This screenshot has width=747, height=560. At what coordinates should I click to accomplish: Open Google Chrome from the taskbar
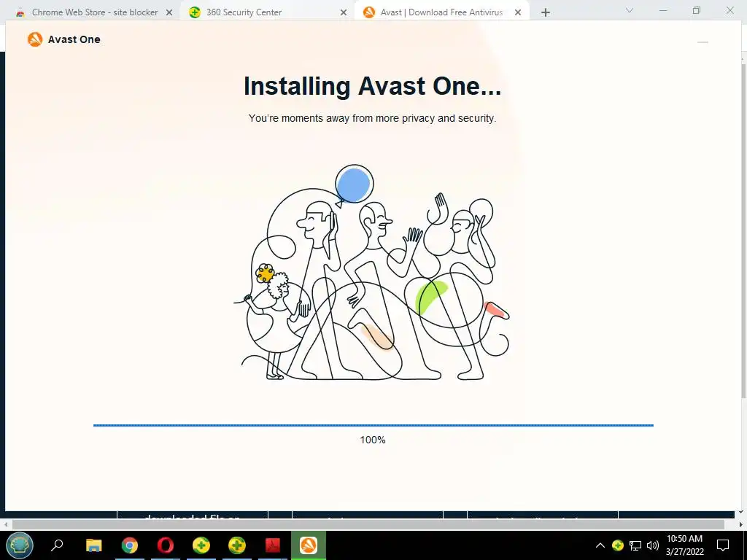(x=130, y=545)
